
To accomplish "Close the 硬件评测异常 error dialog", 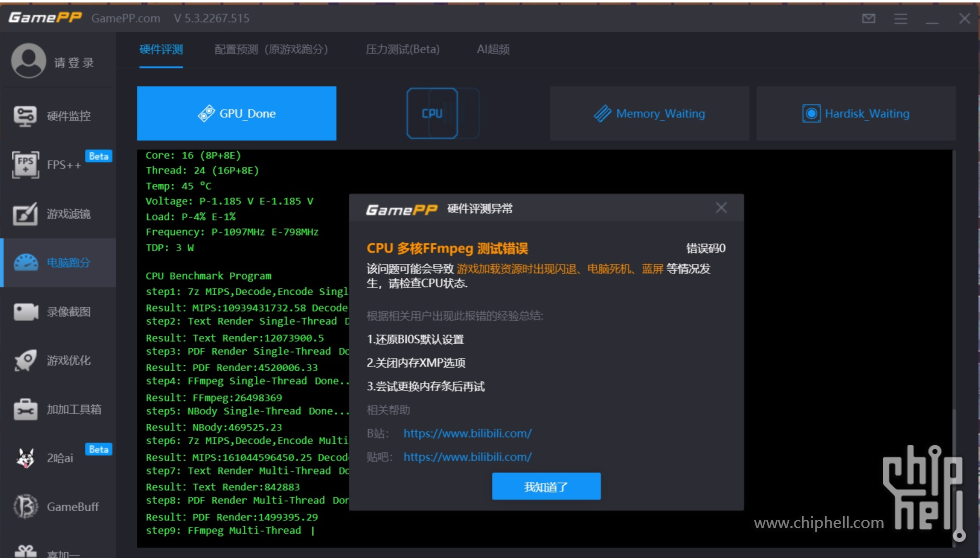I will (721, 207).
